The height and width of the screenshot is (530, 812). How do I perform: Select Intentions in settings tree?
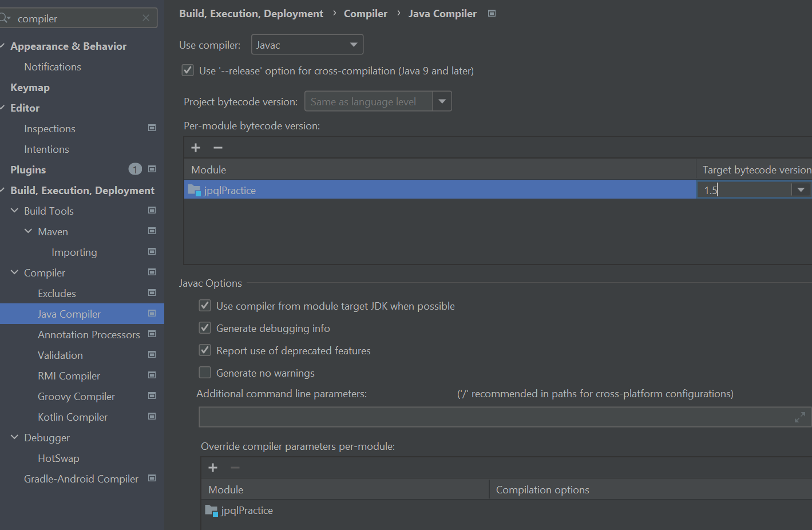46,149
